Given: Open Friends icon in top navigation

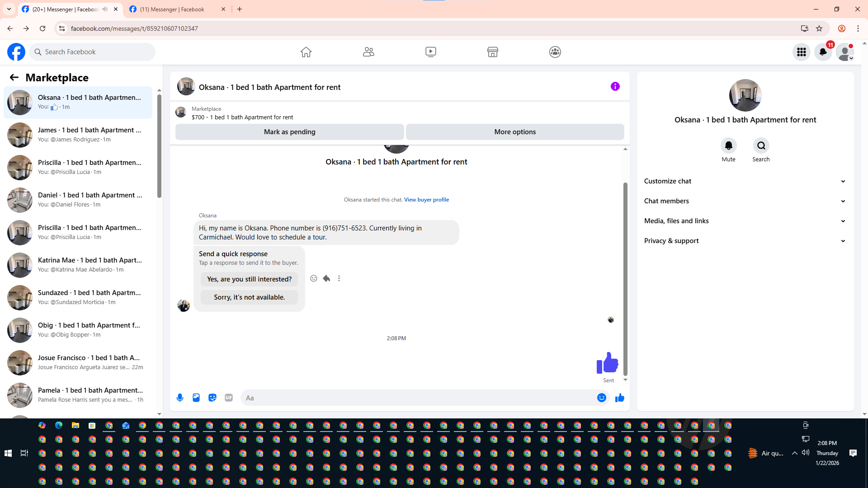Looking at the screenshot, I should pyautogui.click(x=368, y=52).
